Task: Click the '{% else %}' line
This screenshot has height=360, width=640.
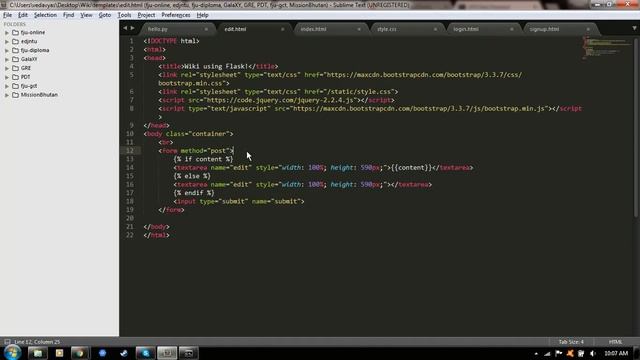Action: pyautogui.click(x=192, y=176)
